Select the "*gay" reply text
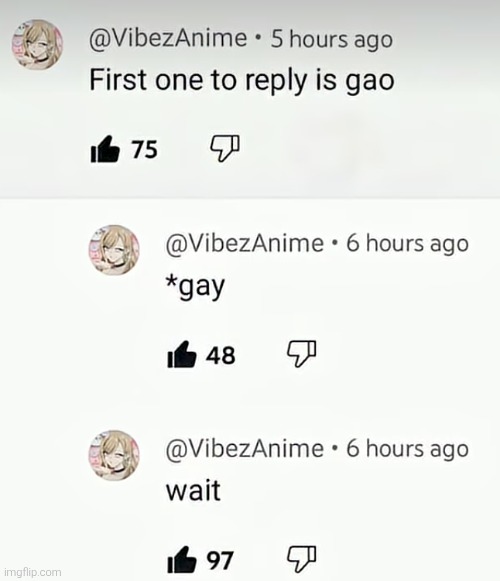Screen dimensions: 500x581 tap(195, 287)
